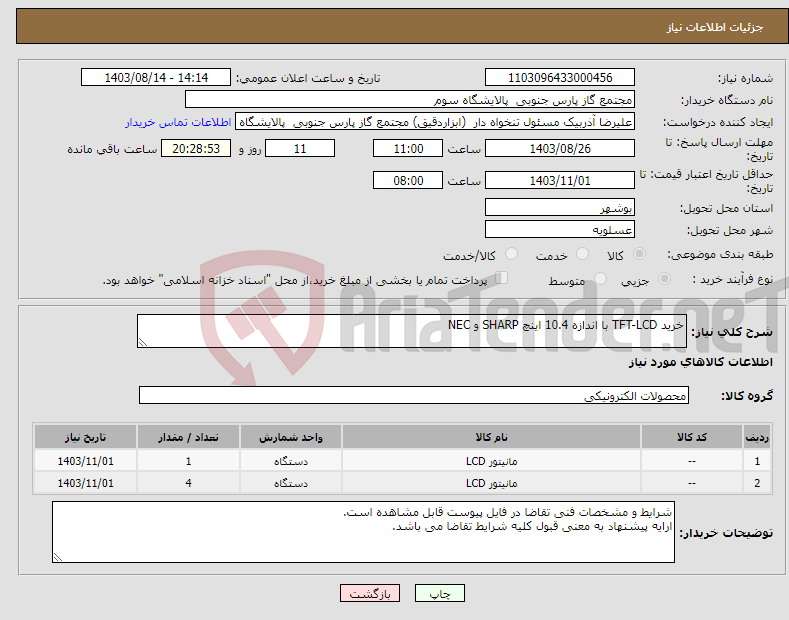Click the validity time field 08:00
Viewport: 789px width, 620px height.
pos(408,180)
